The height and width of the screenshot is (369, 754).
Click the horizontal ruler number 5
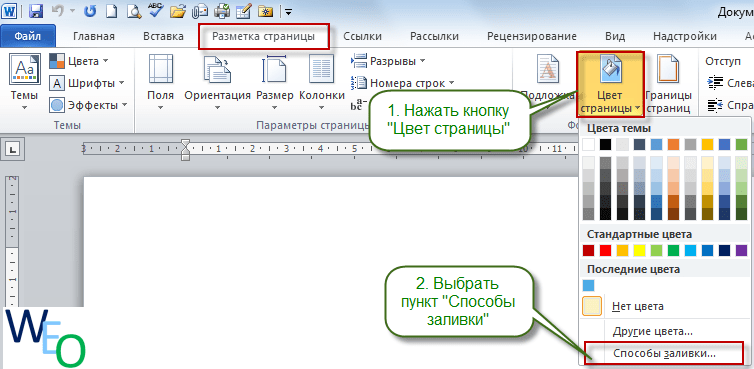(x=354, y=149)
